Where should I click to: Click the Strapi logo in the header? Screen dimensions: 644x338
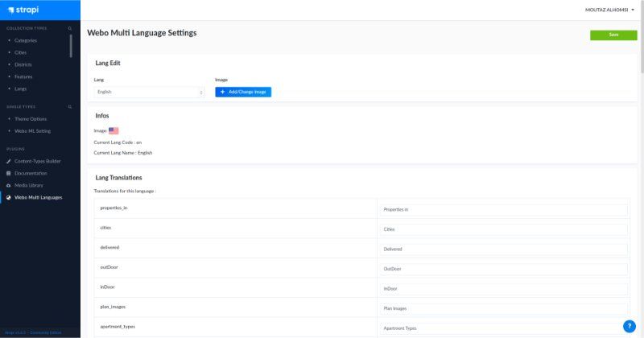tap(23, 10)
